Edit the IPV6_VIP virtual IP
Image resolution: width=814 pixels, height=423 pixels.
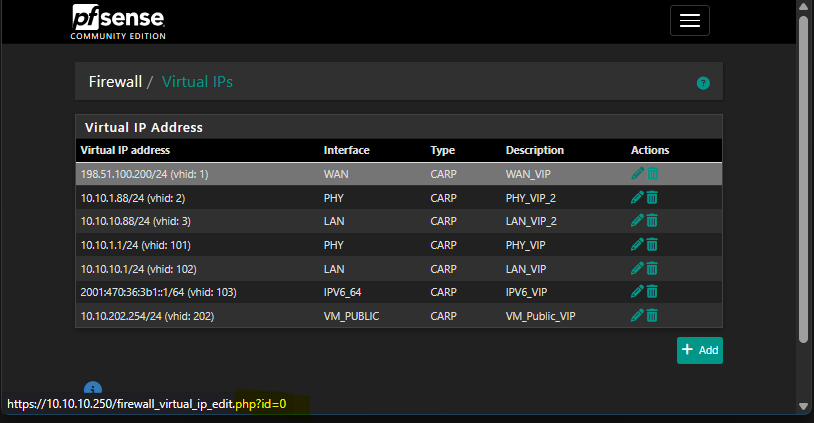637,292
